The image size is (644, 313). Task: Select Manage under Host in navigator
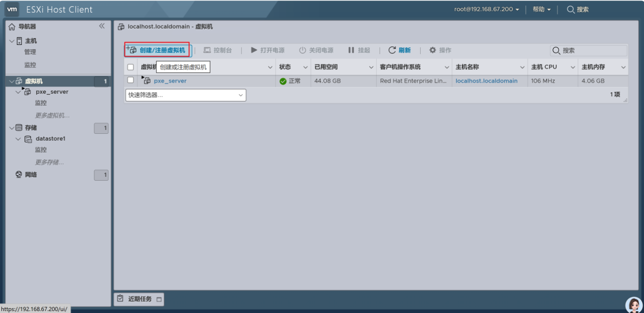click(x=30, y=52)
